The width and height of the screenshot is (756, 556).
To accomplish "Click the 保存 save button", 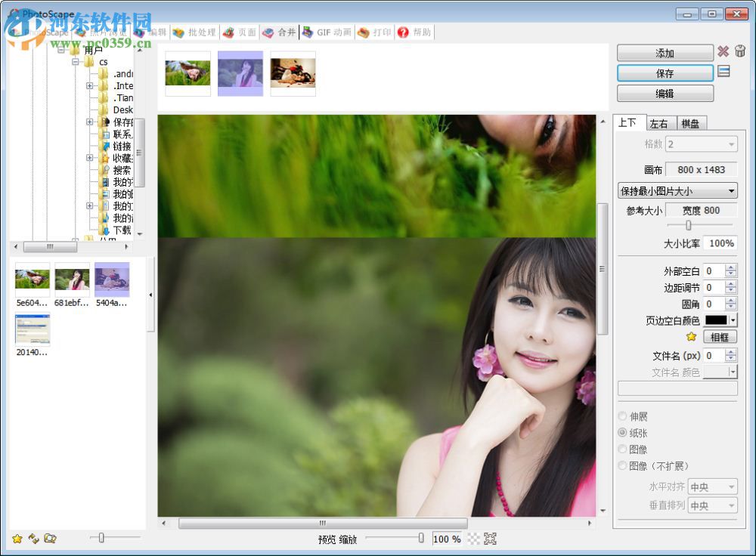I will pyautogui.click(x=665, y=72).
